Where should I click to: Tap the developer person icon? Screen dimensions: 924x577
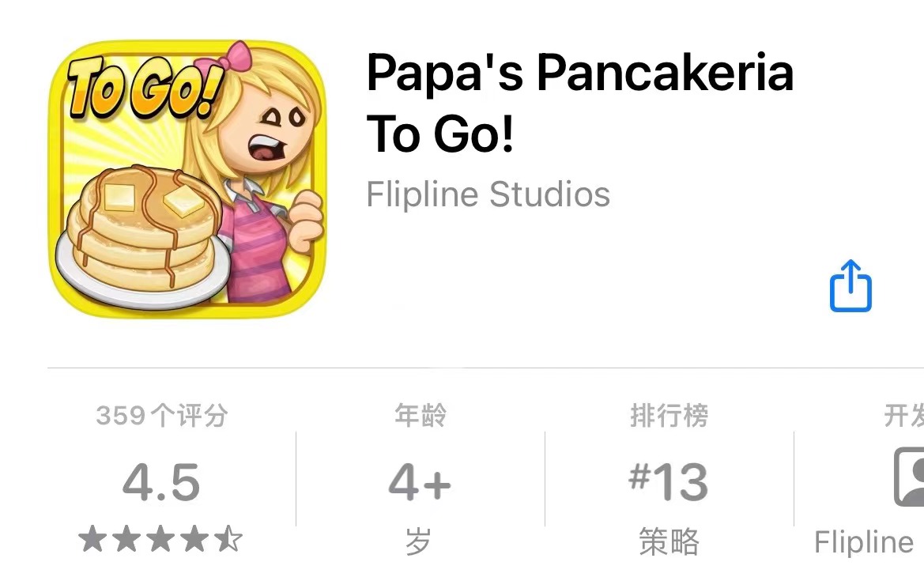(x=909, y=477)
